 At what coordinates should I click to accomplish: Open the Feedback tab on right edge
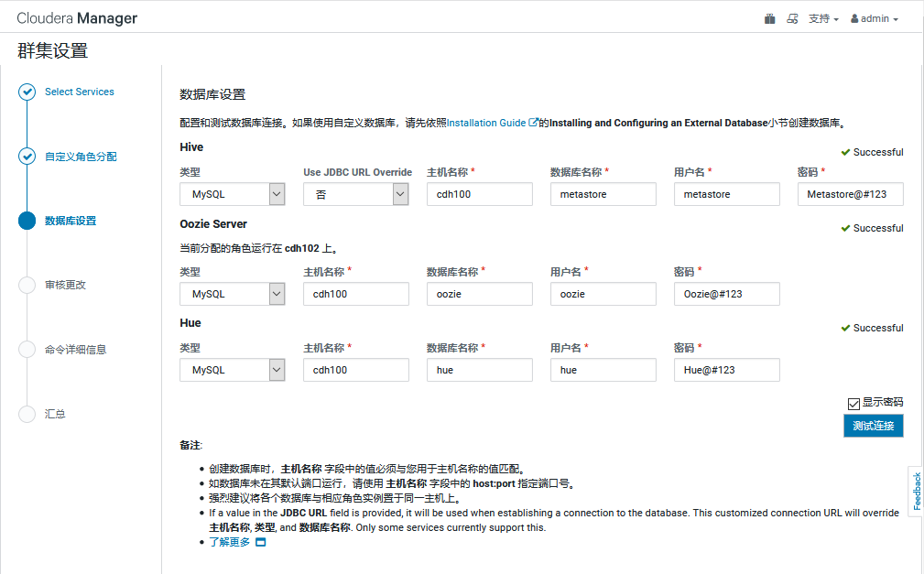point(916,493)
